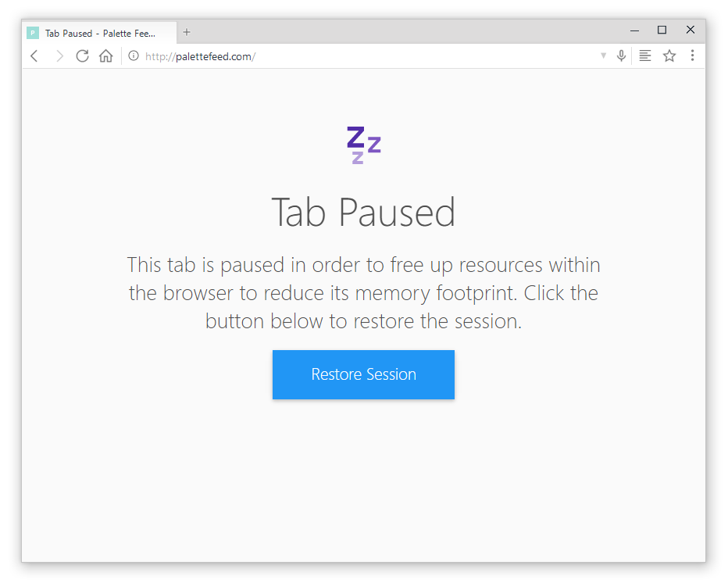
Task: Click the tab's teal P favicon
Action: coord(33,33)
